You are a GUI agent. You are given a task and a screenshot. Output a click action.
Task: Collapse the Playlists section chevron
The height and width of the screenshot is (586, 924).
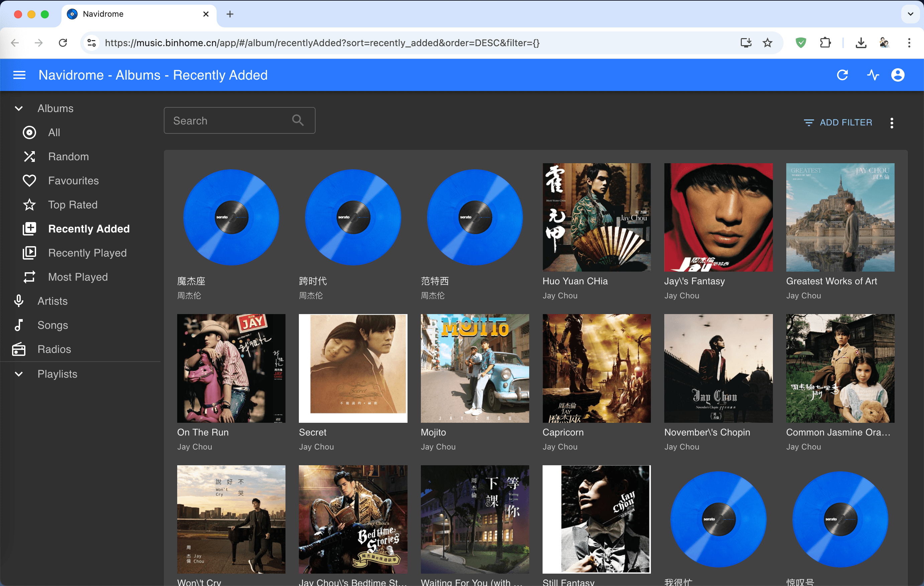point(19,374)
